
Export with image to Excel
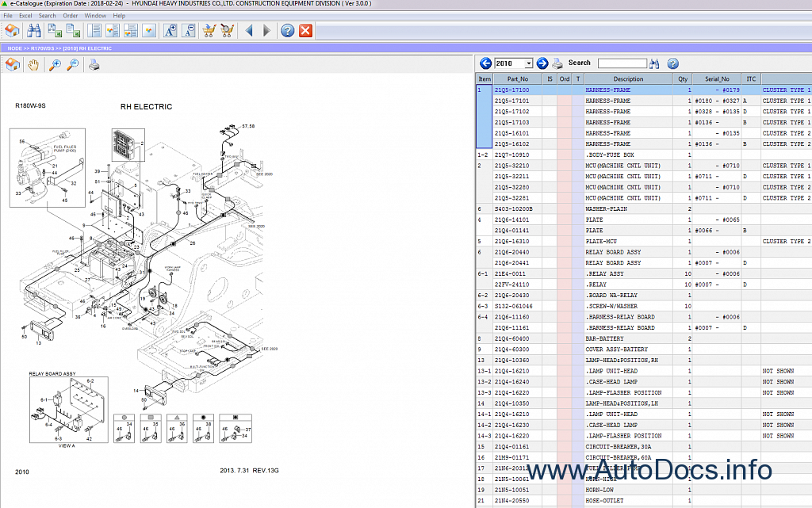[55, 31]
